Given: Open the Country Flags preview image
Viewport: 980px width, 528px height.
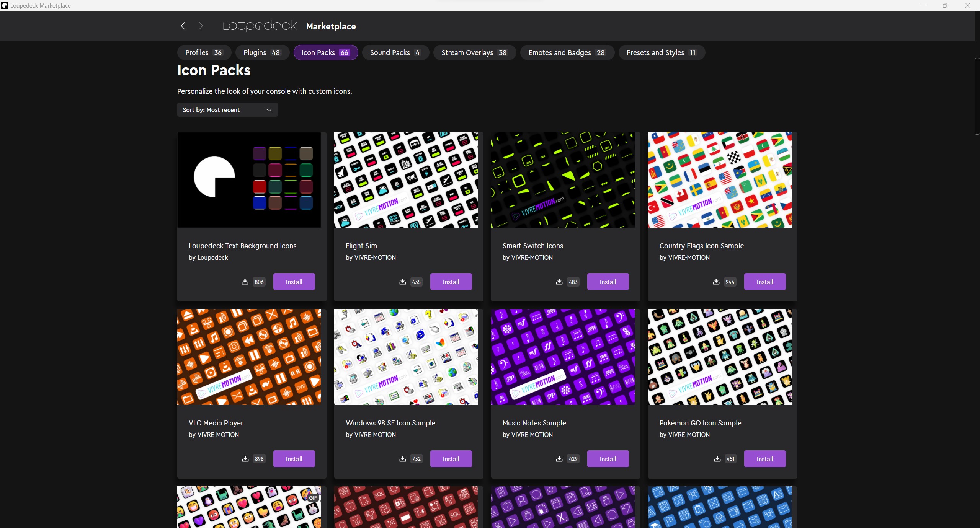Looking at the screenshot, I should click(x=720, y=180).
